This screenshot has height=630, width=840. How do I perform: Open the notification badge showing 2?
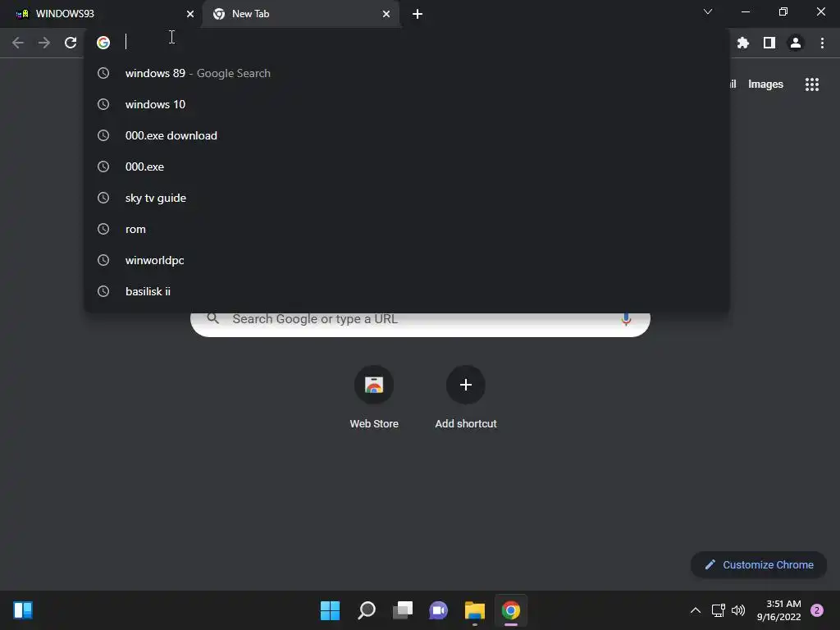[x=817, y=610]
